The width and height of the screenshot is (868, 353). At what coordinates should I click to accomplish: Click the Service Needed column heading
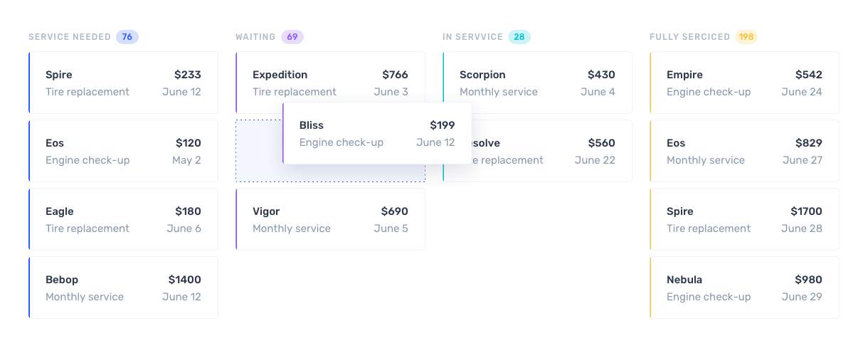pyautogui.click(x=70, y=37)
